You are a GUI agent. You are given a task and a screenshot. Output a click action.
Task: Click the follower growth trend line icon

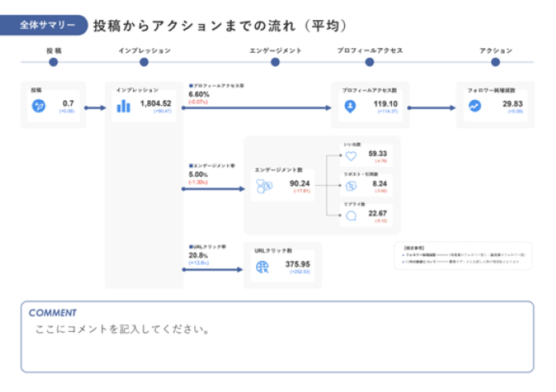(475, 106)
